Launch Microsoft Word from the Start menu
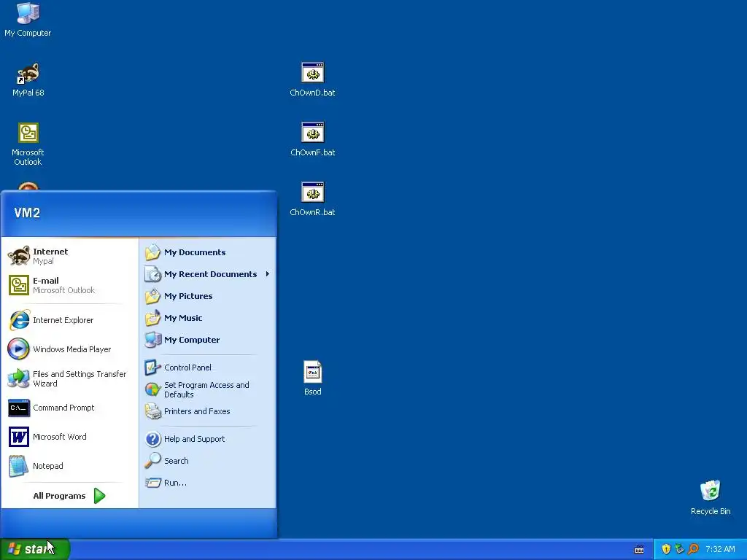Viewport: 747px width, 560px height. [x=69, y=437]
